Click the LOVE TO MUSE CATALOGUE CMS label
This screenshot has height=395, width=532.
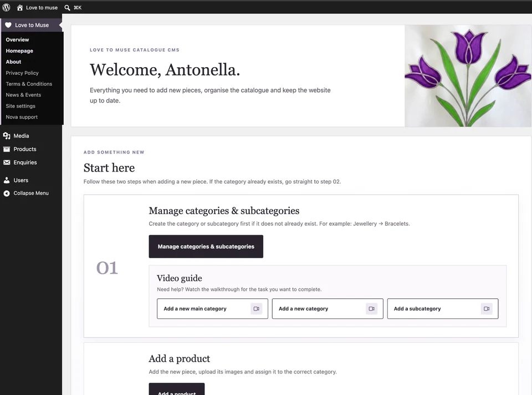click(135, 50)
